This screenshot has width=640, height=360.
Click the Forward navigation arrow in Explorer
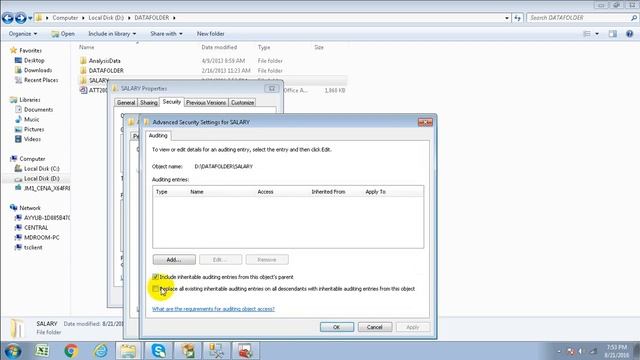tap(20, 18)
